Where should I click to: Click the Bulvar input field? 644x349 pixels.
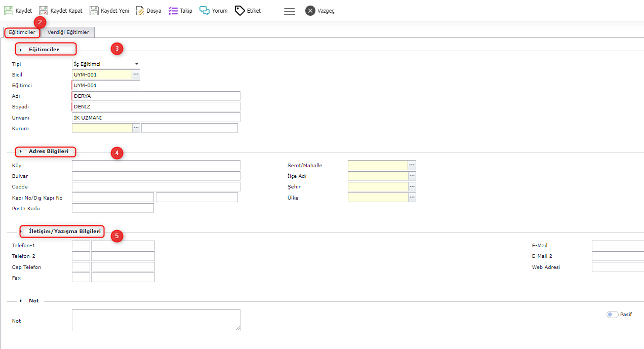pos(156,176)
